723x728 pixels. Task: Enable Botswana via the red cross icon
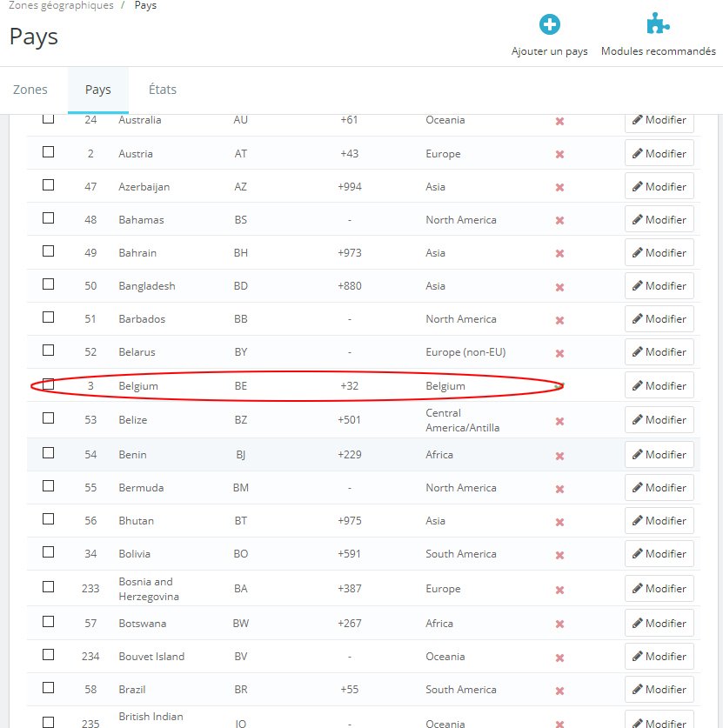tap(559, 624)
